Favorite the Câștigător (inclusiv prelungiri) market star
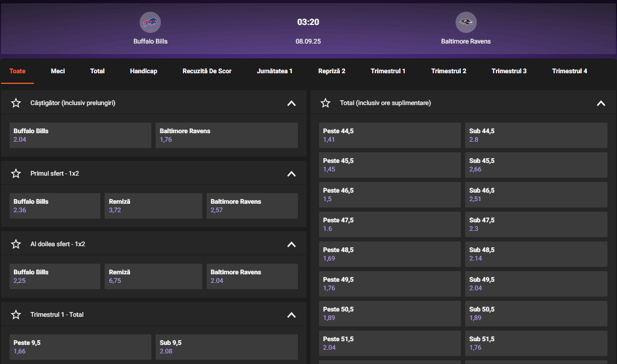 [x=16, y=103]
